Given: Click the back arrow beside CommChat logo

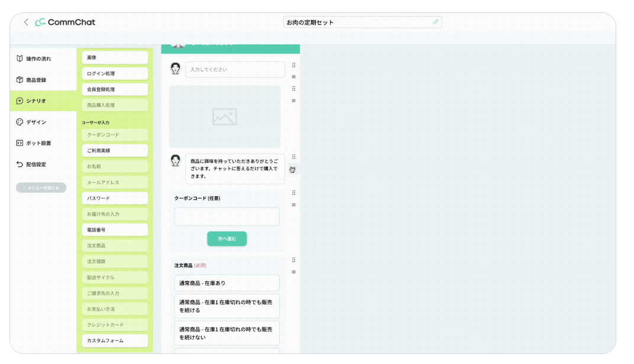Looking at the screenshot, I should pos(26,22).
